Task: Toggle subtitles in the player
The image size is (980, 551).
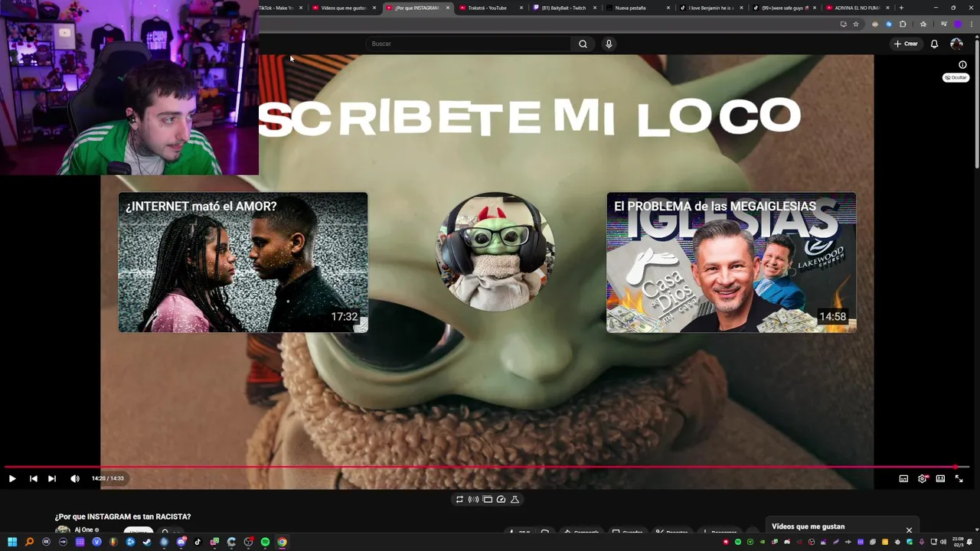Action: [903, 478]
